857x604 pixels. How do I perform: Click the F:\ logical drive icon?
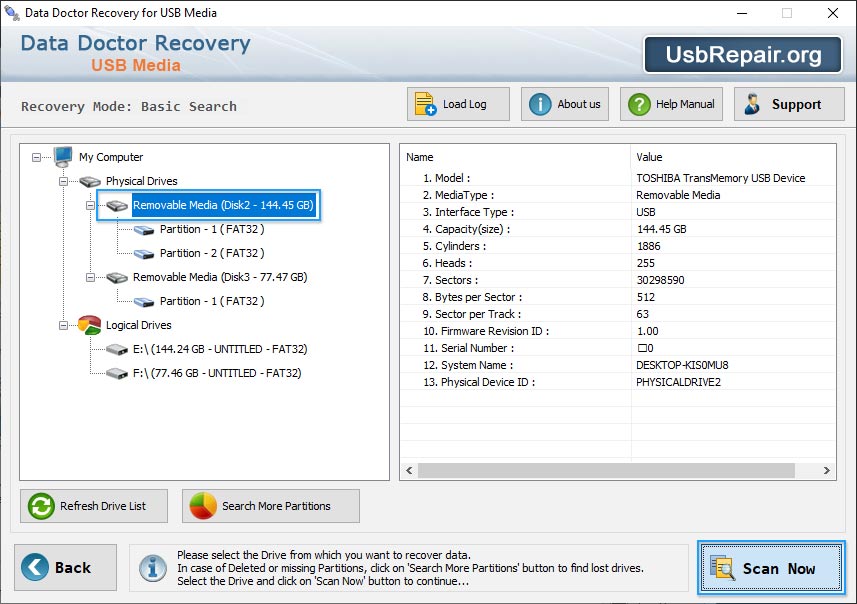[117, 374]
